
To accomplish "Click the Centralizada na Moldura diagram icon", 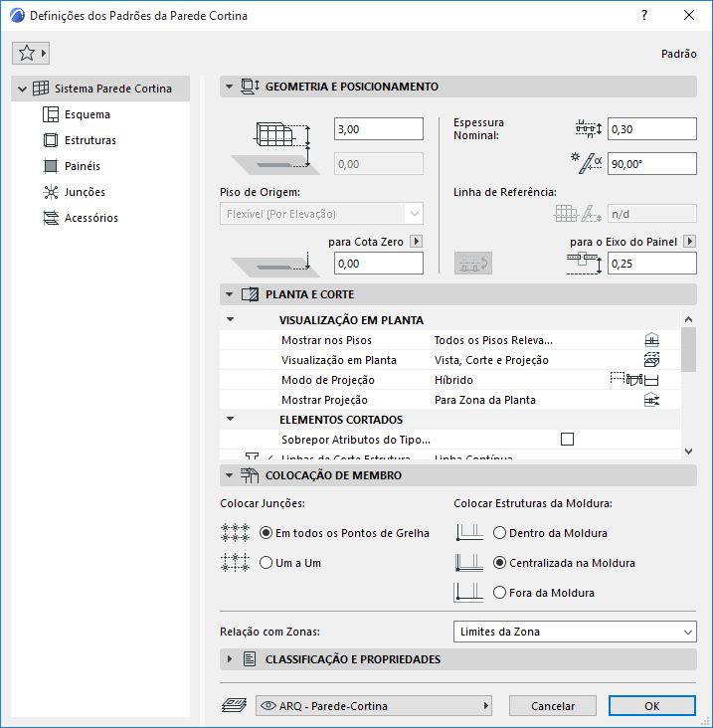I will tap(469, 562).
